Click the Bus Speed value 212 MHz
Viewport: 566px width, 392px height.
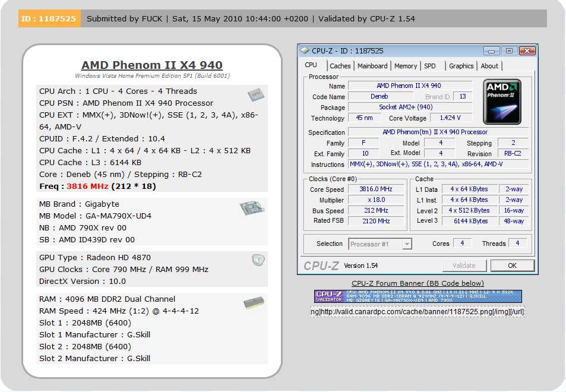[376, 210]
